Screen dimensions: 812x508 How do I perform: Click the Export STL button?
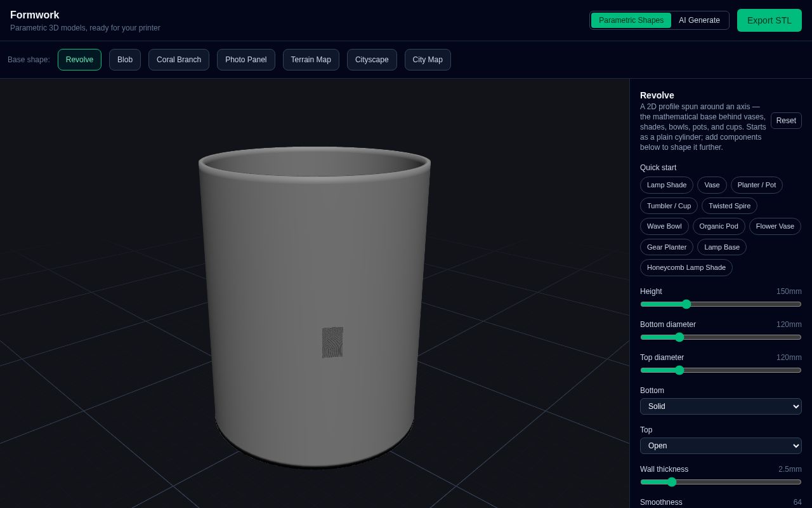(x=769, y=20)
